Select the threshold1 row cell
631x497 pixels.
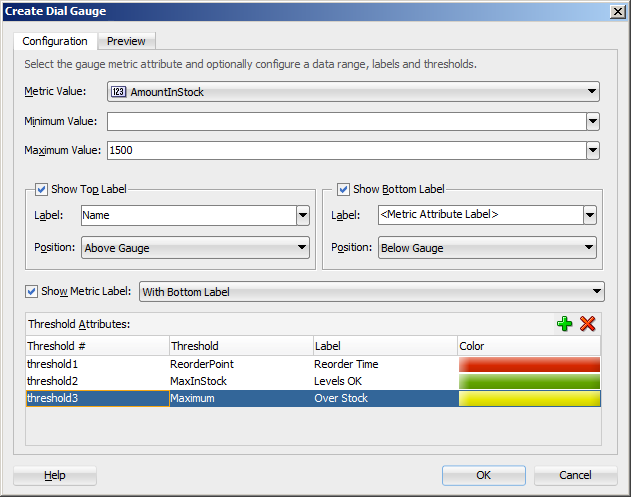pos(97,364)
